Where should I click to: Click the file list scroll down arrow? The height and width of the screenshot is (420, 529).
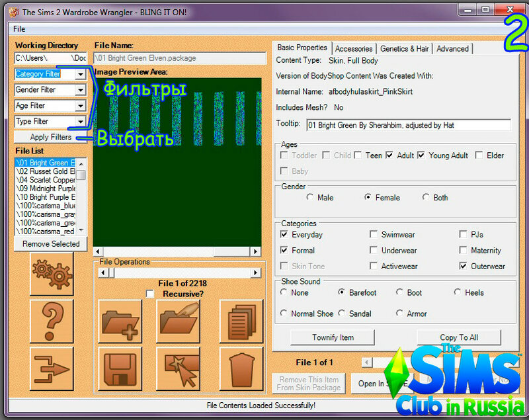81,230
